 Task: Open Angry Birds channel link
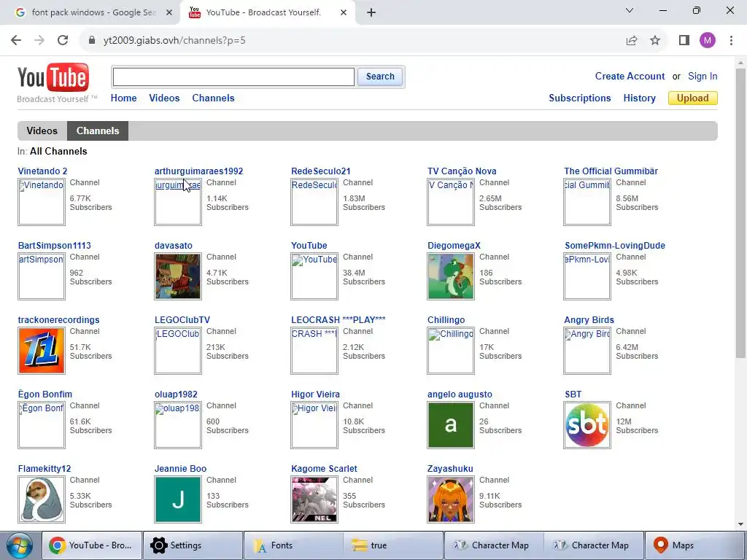589,320
